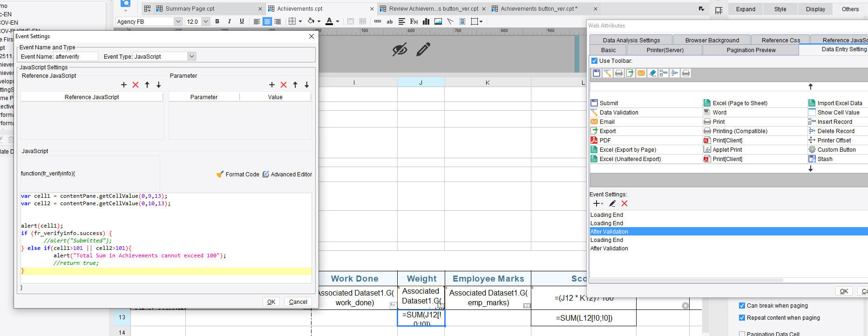Open the Basic tab in Web Attributes

point(608,50)
